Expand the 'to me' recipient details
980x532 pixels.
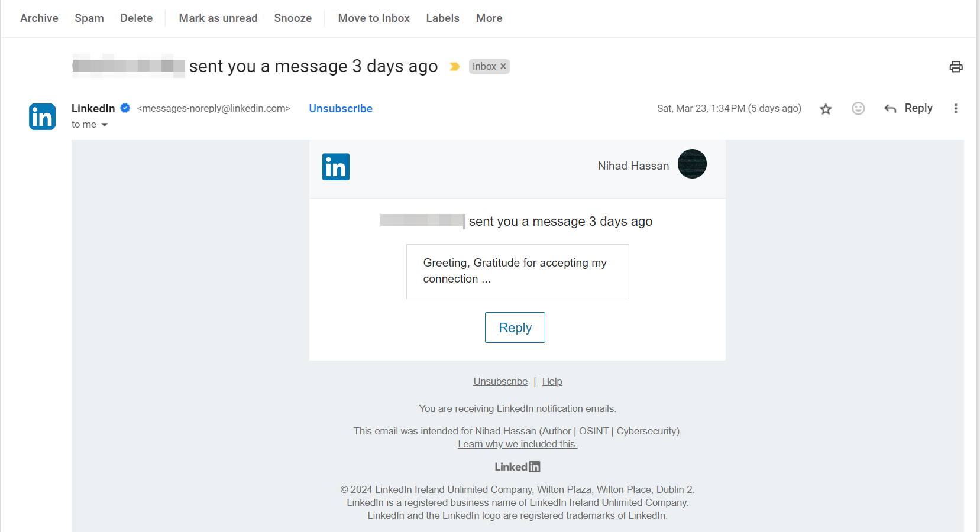point(89,124)
